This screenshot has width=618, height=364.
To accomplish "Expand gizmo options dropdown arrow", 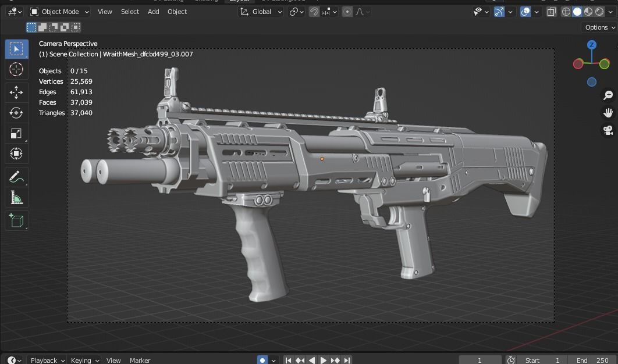I will [510, 12].
